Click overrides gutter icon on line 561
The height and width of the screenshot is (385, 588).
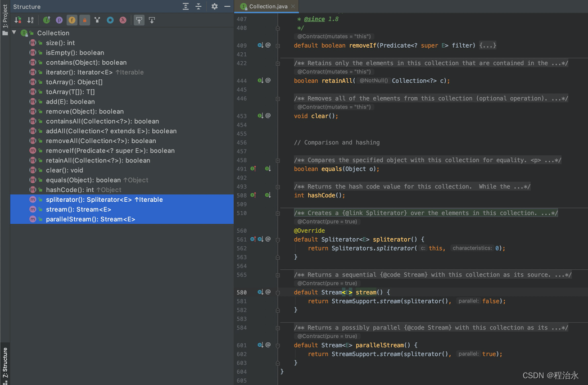point(253,239)
